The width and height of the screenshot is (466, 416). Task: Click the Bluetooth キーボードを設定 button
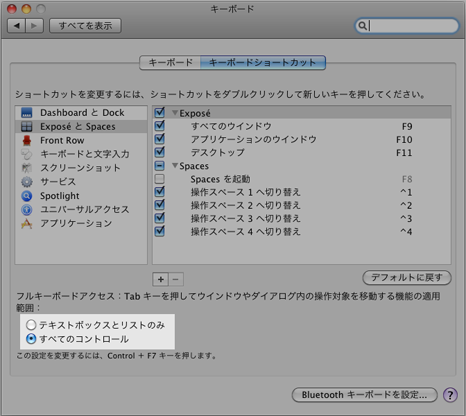pos(364,395)
